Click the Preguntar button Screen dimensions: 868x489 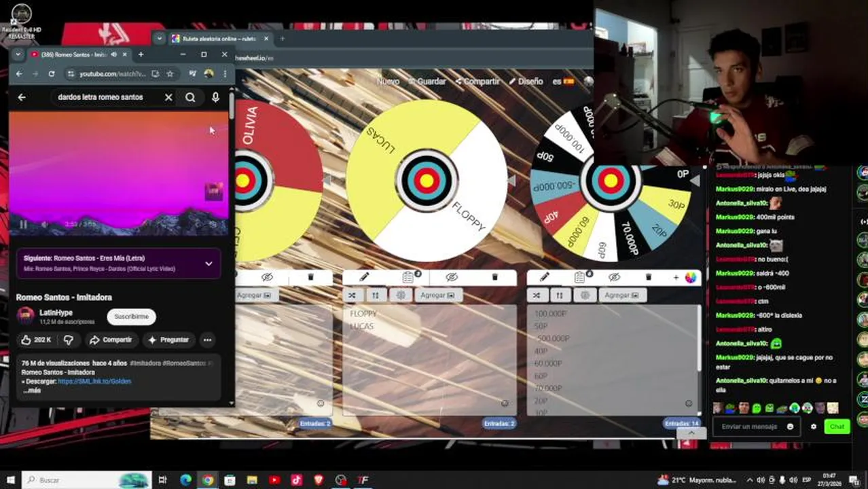click(x=168, y=340)
